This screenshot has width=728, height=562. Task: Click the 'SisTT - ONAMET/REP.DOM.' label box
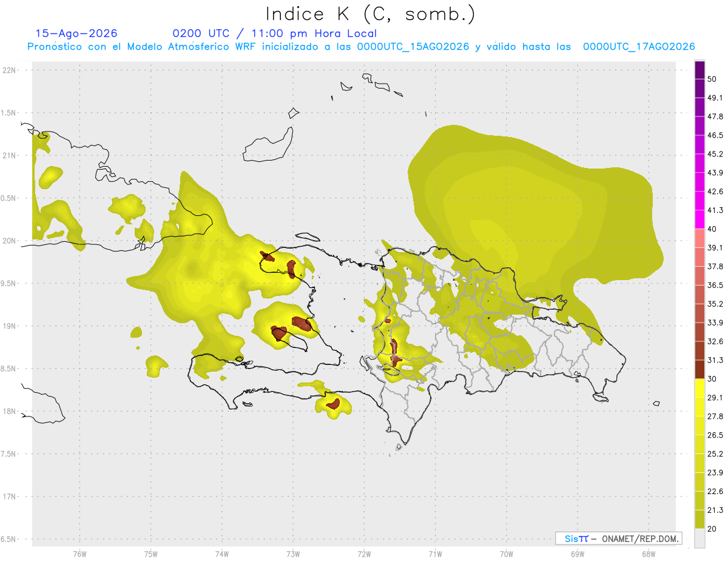619,538
